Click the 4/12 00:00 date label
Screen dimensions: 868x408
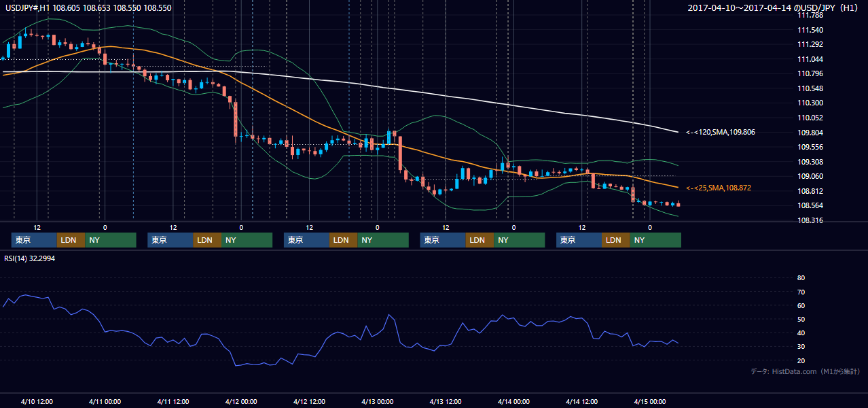point(240,401)
